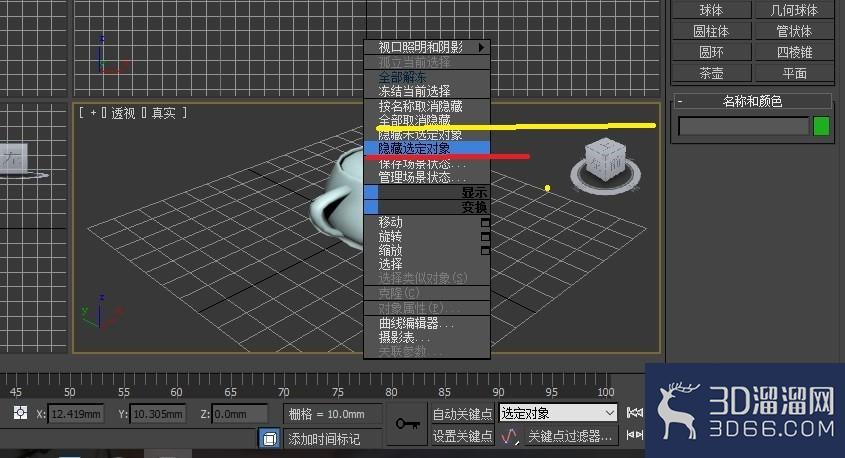This screenshot has height=458, width=845.
Task: Click the 平面 object type button
Action: click(794, 73)
